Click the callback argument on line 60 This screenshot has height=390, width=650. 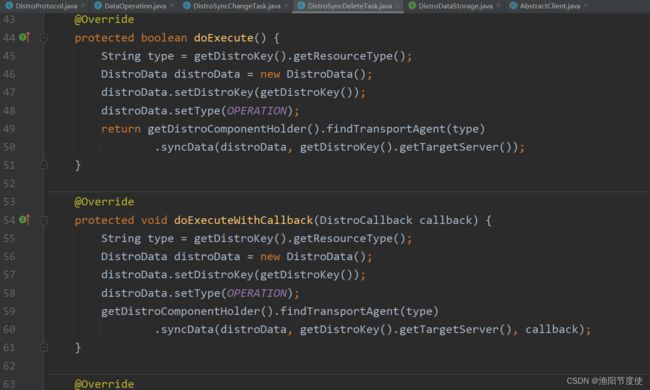tap(551, 329)
